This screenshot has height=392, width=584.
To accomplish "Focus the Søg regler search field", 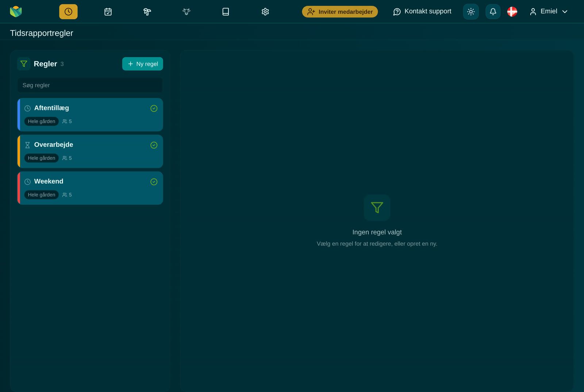I will point(90,85).
